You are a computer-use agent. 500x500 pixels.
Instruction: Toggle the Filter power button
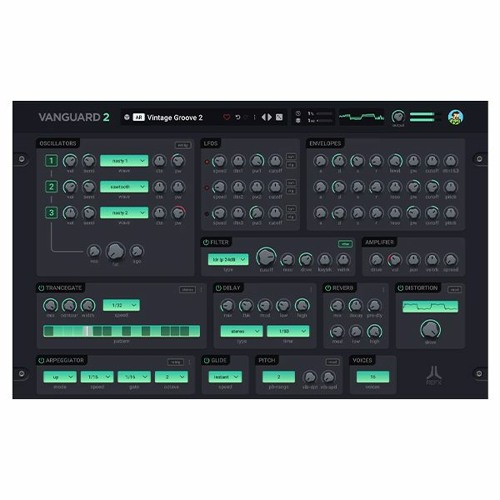click(x=206, y=242)
